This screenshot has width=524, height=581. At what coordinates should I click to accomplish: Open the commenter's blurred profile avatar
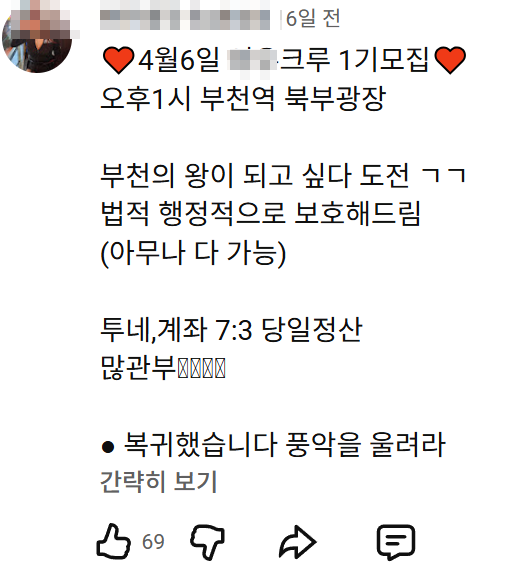point(37,36)
